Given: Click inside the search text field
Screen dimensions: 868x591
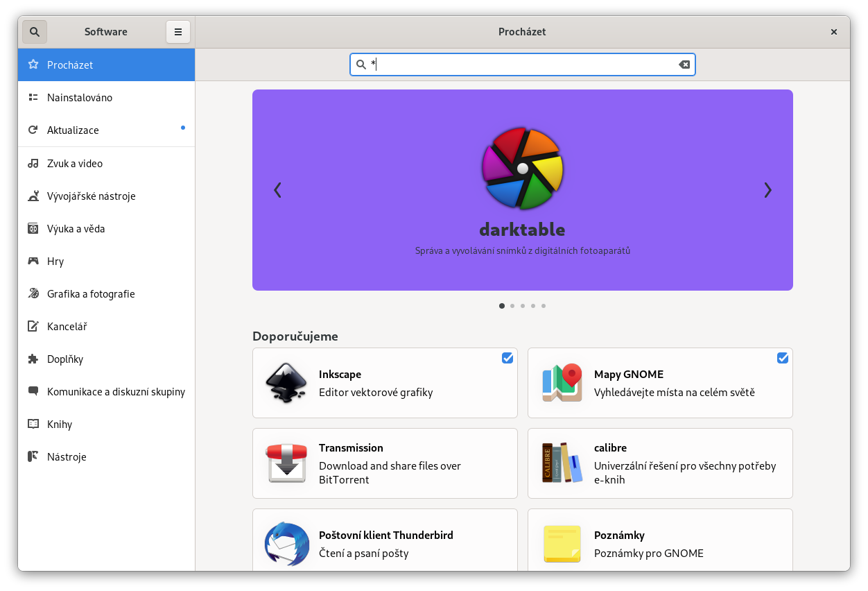Looking at the screenshot, I should pos(520,65).
